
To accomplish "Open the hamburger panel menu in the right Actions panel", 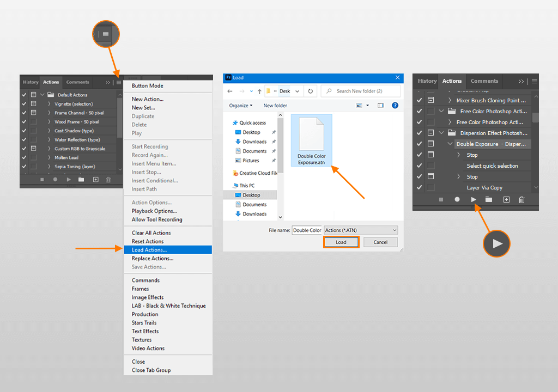I will coord(534,82).
